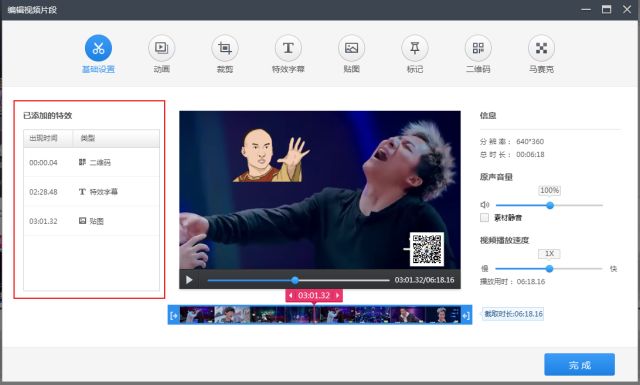The height and width of the screenshot is (385, 640).
Task: Select the 03:01.32 贴图 effect row
Action: (91, 221)
